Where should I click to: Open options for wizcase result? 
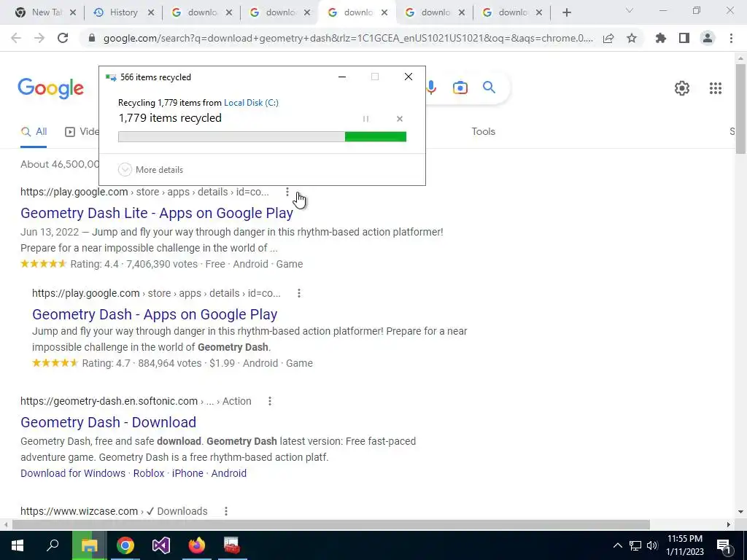click(x=226, y=511)
